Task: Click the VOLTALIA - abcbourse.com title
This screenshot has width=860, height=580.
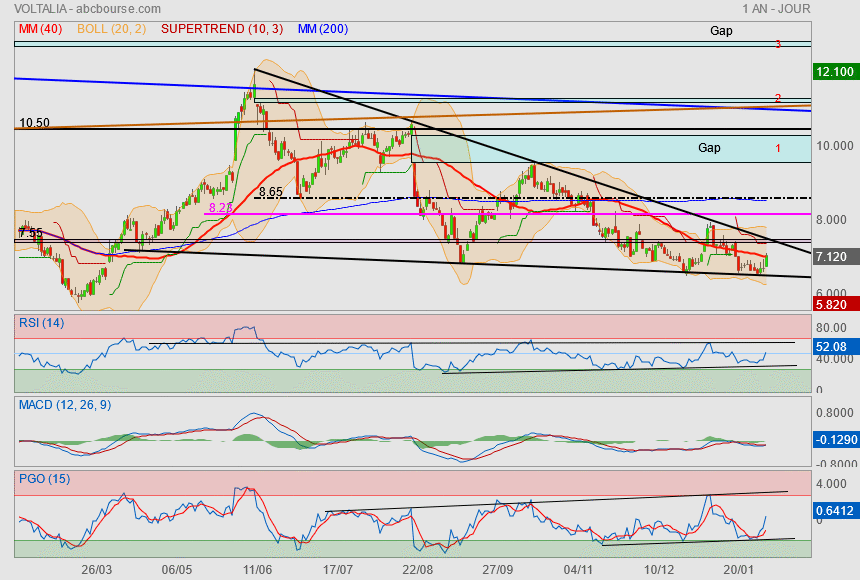Action: (x=88, y=9)
